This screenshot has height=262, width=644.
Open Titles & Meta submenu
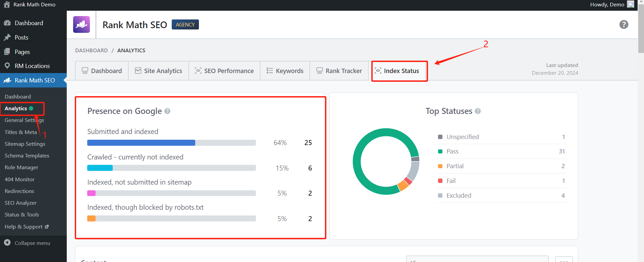pyautogui.click(x=21, y=132)
